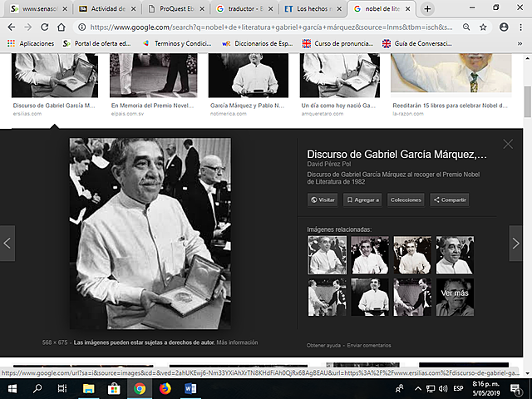
Task: Go back with the browser back arrow
Action: [x=11, y=27]
